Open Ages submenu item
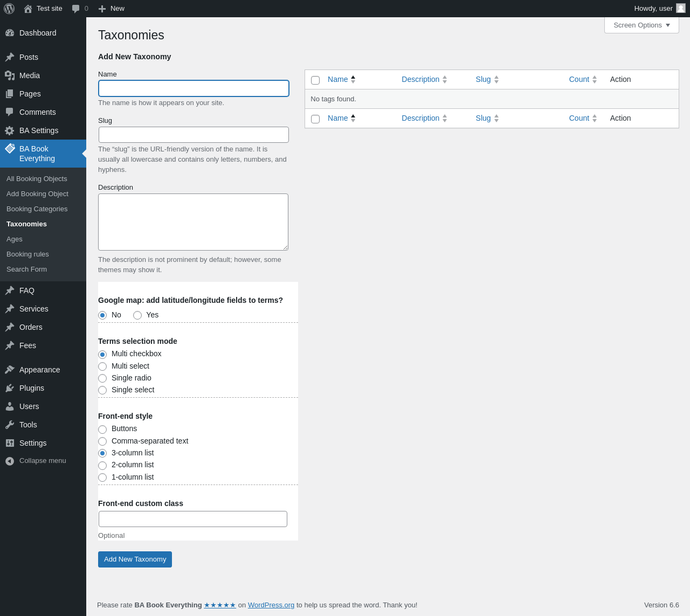Viewport: 690px width, 616px height. point(15,239)
